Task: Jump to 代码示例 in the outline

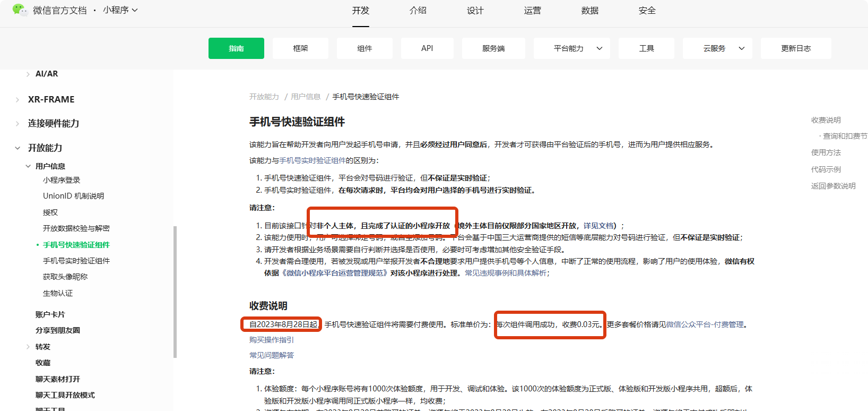Action: click(826, 169)
